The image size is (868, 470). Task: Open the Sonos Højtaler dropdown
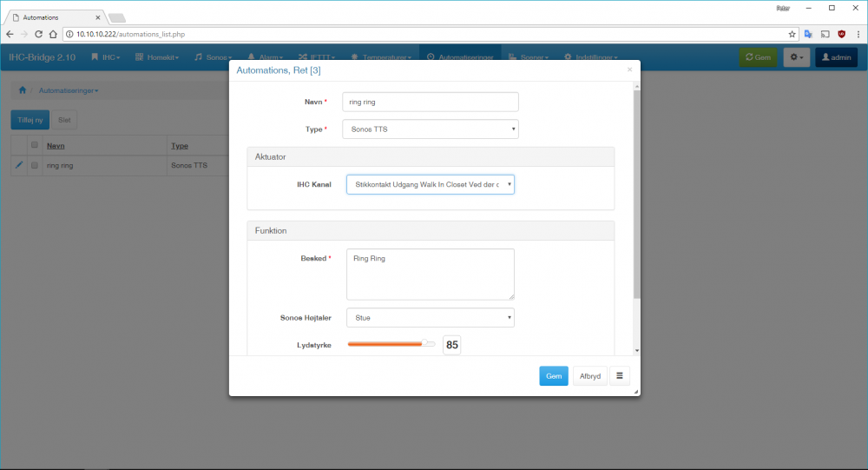click(x=431, y=318)
